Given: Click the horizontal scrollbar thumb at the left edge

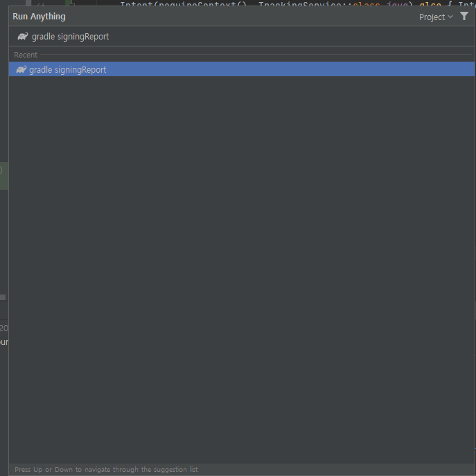Looking at the screenshot, I should pos(3,297).
